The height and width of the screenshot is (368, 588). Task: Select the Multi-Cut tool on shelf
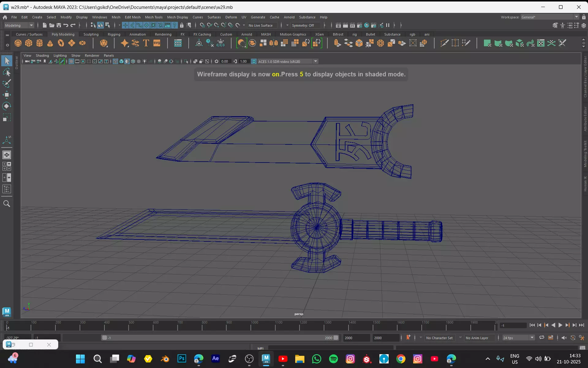(x=444, y=43)
